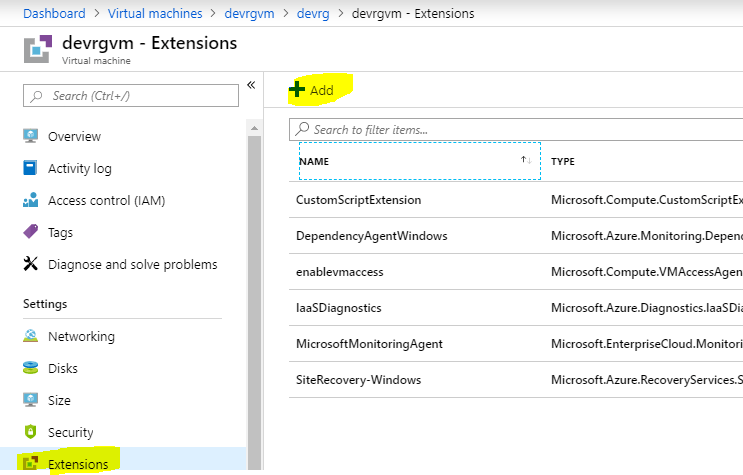Open the Extensions menu item
Viewport: 743px width, 475px height.
pyautogui.click(x=78, y=464)
